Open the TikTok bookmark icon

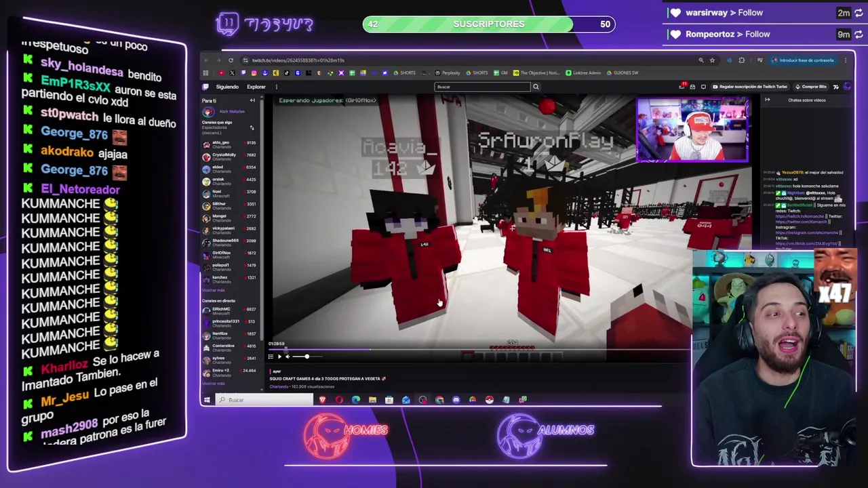pyautogui.click(x=287, y=73)
